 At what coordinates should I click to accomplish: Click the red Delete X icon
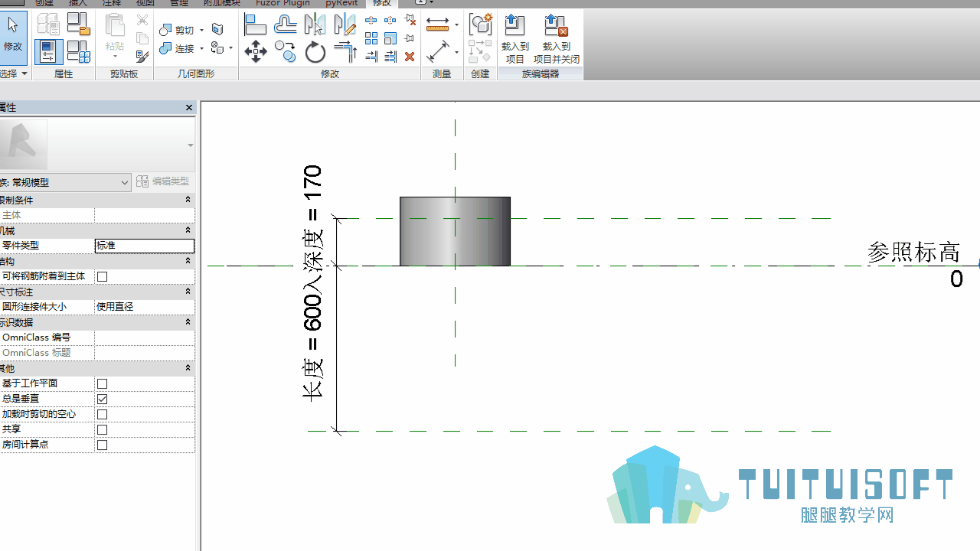tap(410, 57)
